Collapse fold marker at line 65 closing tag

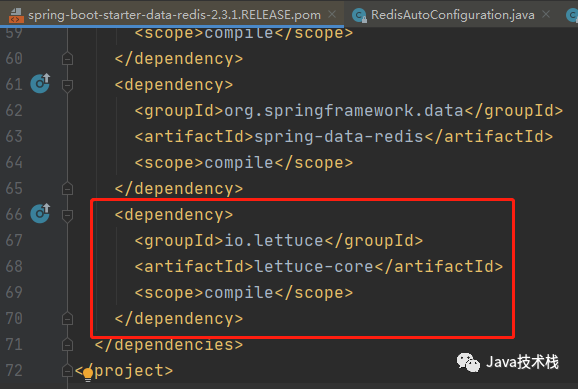click(67, 189)
